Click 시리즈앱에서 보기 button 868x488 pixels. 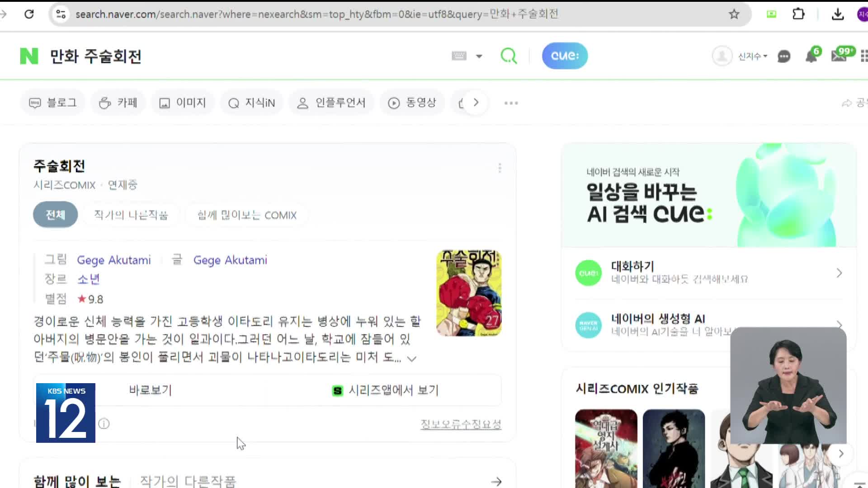coord(385,390)
